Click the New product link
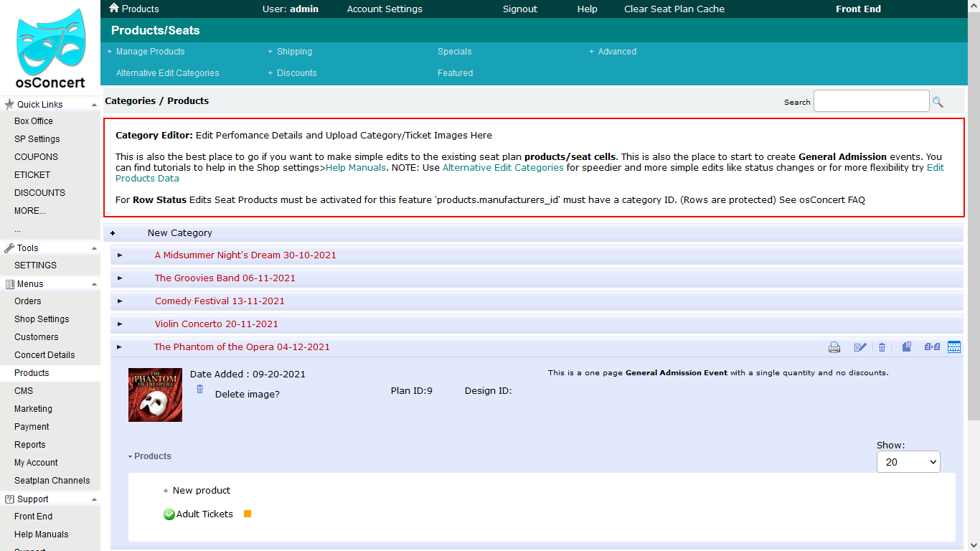Image resolution: width=980 pixels, height=551 pixels. [x=201, y=491]
